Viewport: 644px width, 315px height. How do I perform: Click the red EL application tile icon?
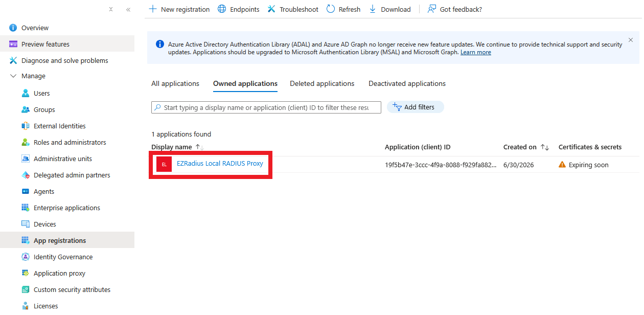164,165
